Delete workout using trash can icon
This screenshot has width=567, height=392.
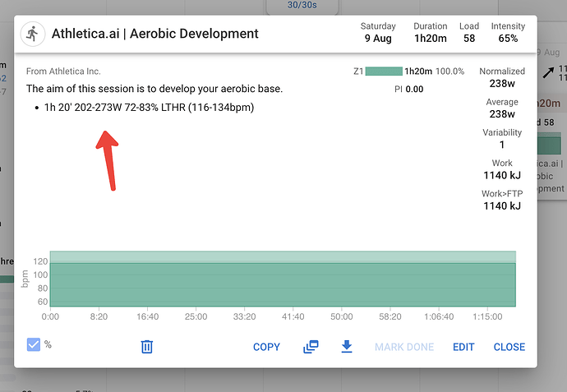click(147, 347)
